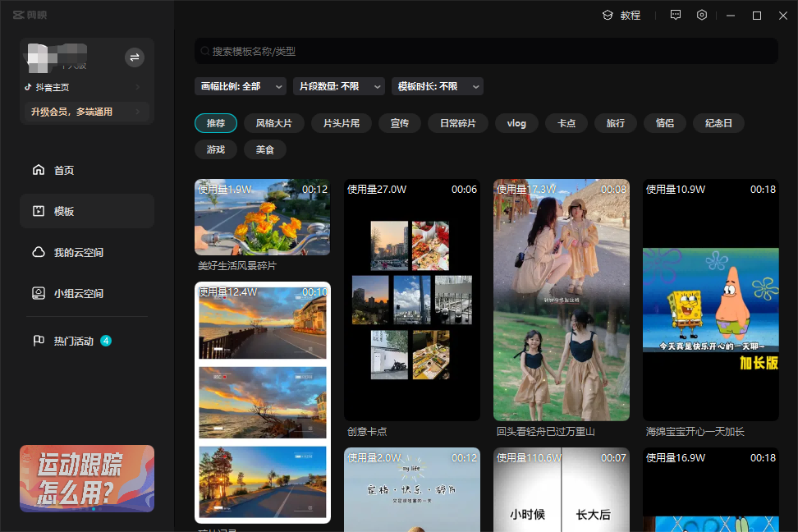798x532 pixels.
Task: Expand the 模板时长: 不限 dropdown
Action: pyautogui.click(x=437, y=86)
